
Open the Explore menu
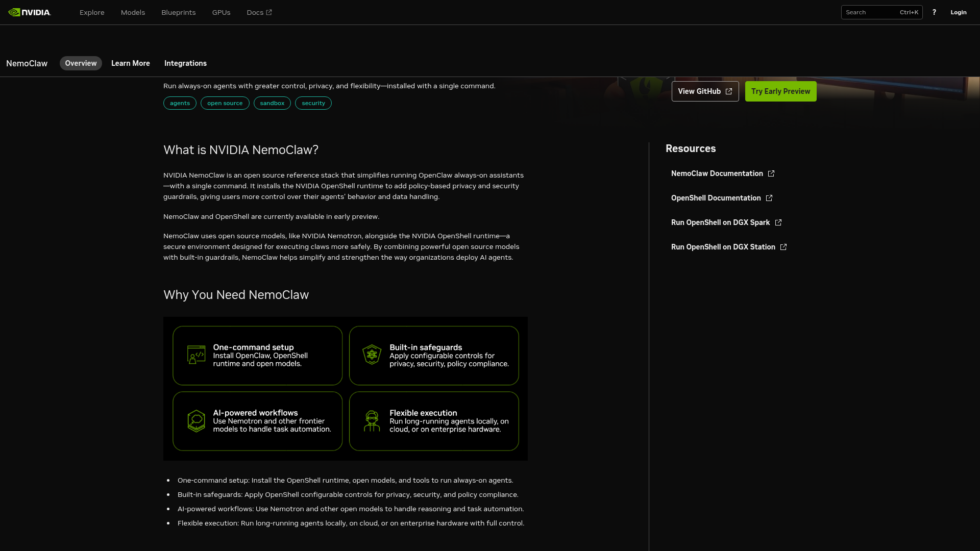point(92,12)
